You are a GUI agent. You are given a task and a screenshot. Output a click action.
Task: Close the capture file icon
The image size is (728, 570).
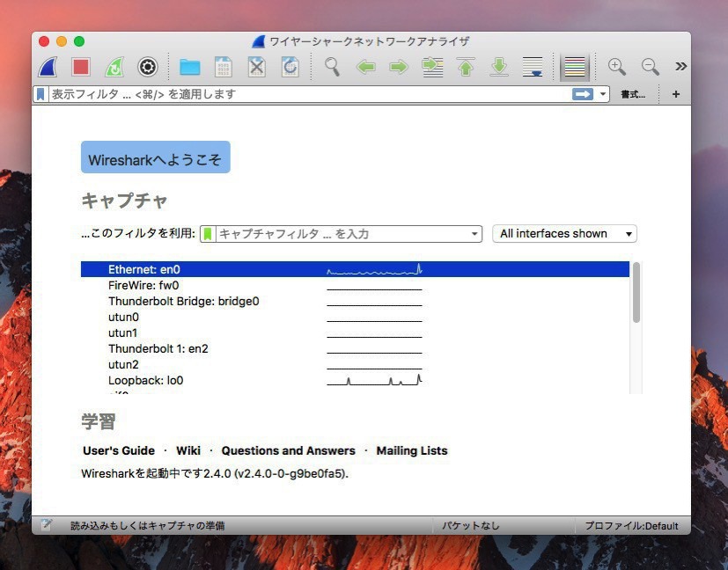coord(257,67)
